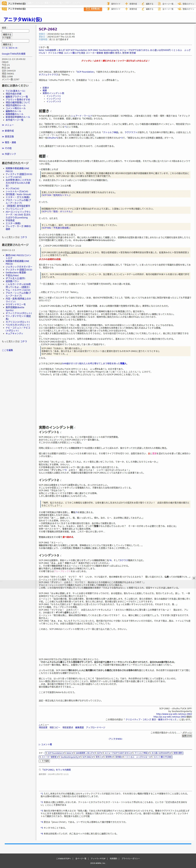Screen dimensions: 196x868
Task: Click the edit pencil next to 前置き heading
Action: coord(51,111)
